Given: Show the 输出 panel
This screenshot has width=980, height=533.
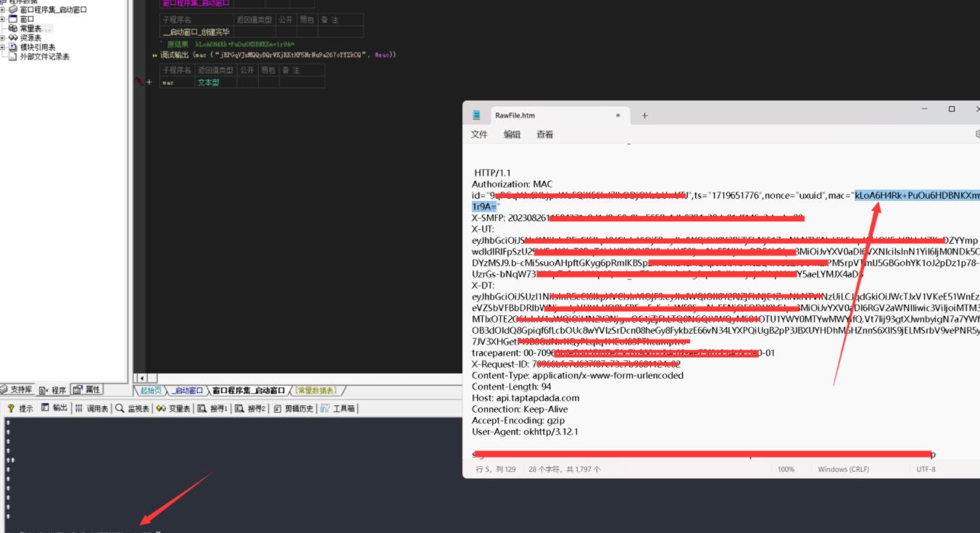Looking at the screenshot, I should [x=54, y=409].
